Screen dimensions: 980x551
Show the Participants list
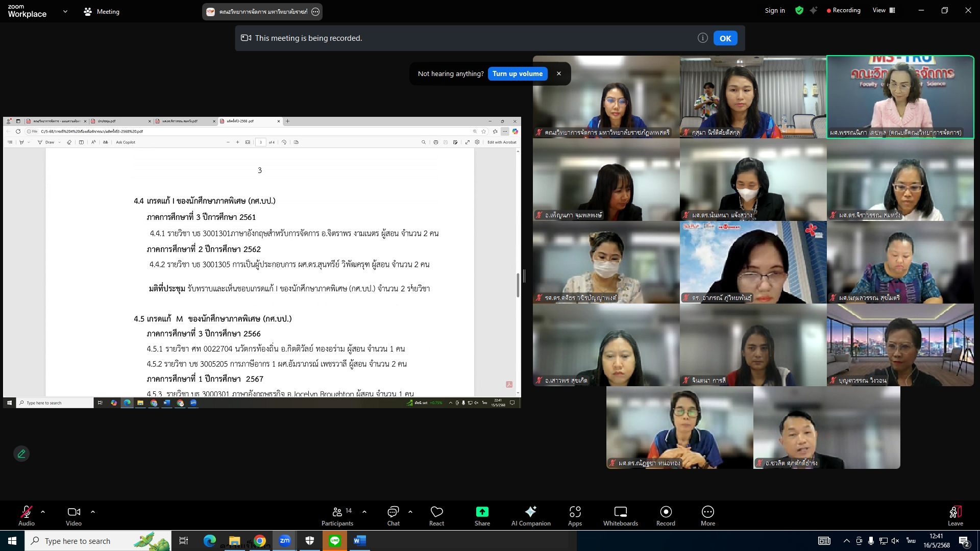coord(337,515)
